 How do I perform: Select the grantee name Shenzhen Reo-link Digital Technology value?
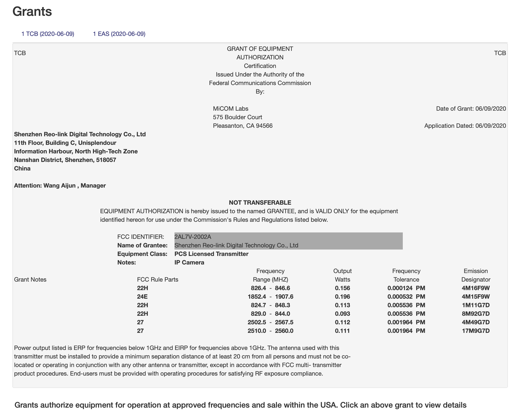tap(236, 245)
